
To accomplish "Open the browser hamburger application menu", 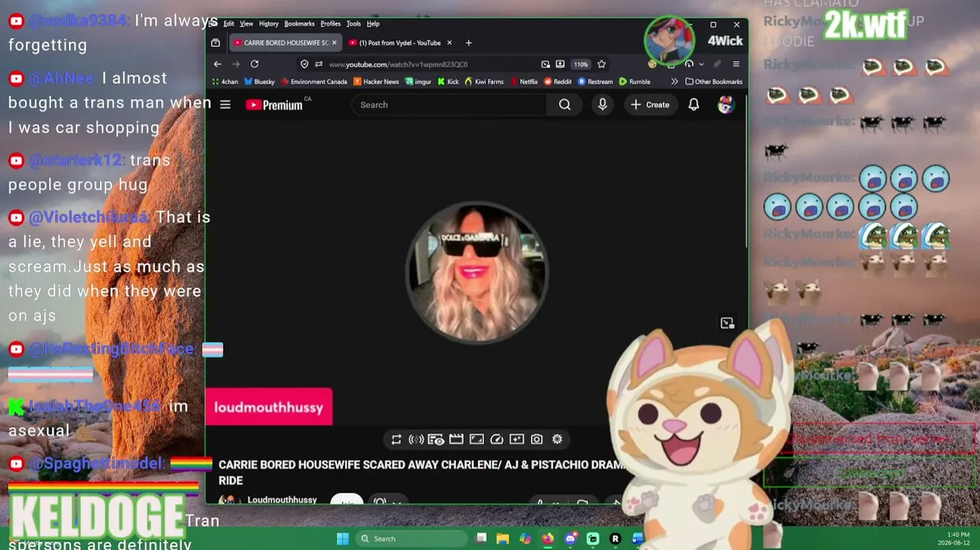I will [x=736, y=64].
